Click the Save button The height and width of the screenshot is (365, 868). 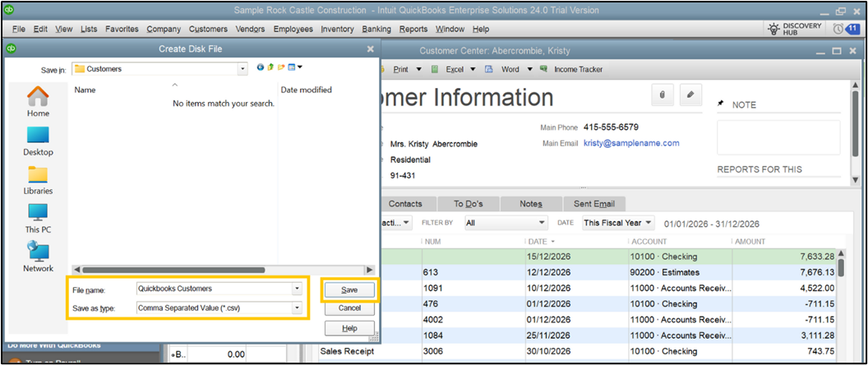tap(349, 289)
